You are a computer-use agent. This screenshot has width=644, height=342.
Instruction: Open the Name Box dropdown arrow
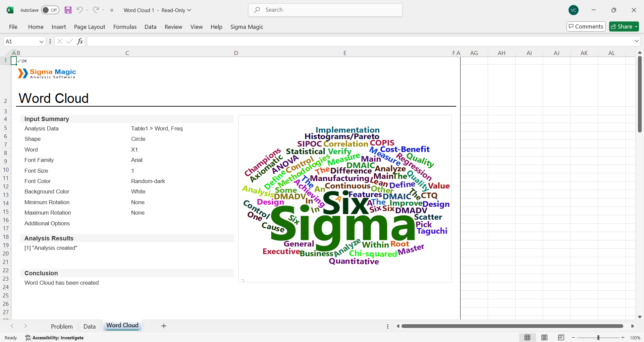click(x=42, y=42)
